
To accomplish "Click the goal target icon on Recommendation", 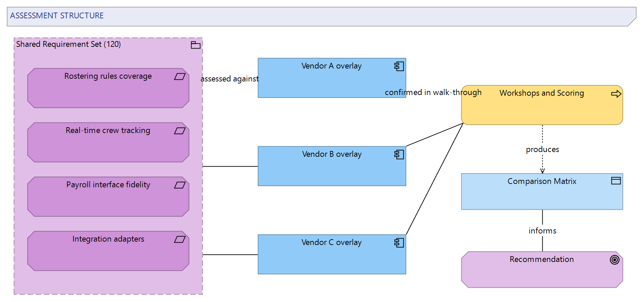I will (615, 260).
